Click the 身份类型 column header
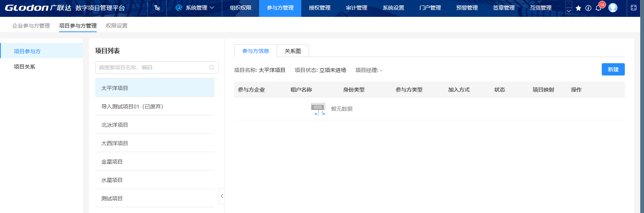This screenshot has height=213, width=644. click(x=354, y=90)
